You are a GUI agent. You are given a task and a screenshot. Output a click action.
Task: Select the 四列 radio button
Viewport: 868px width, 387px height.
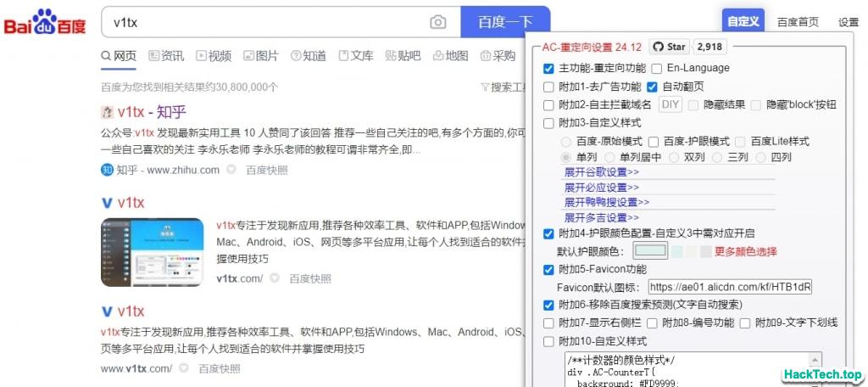(761, 158)
